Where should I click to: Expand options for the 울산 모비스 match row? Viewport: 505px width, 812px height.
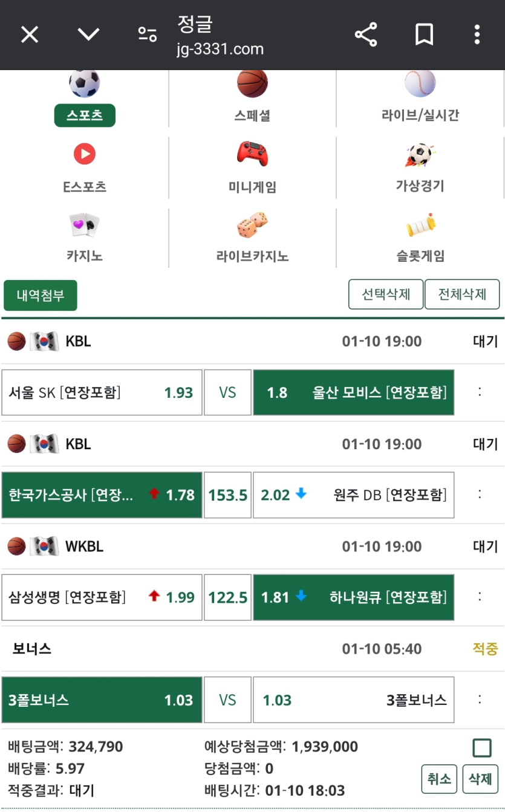coord(480,392)
